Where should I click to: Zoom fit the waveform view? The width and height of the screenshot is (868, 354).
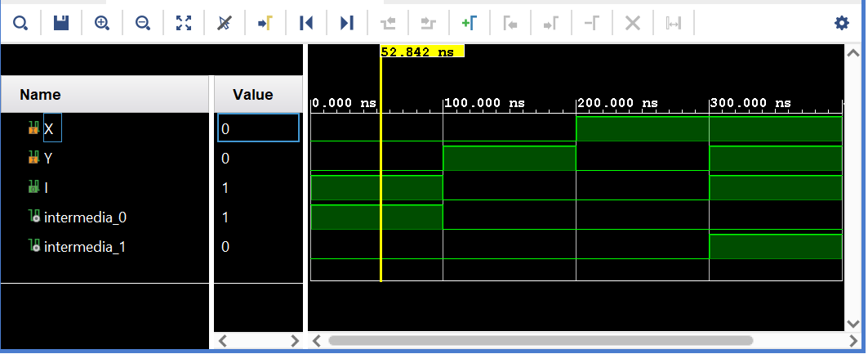tap(184, 23)
